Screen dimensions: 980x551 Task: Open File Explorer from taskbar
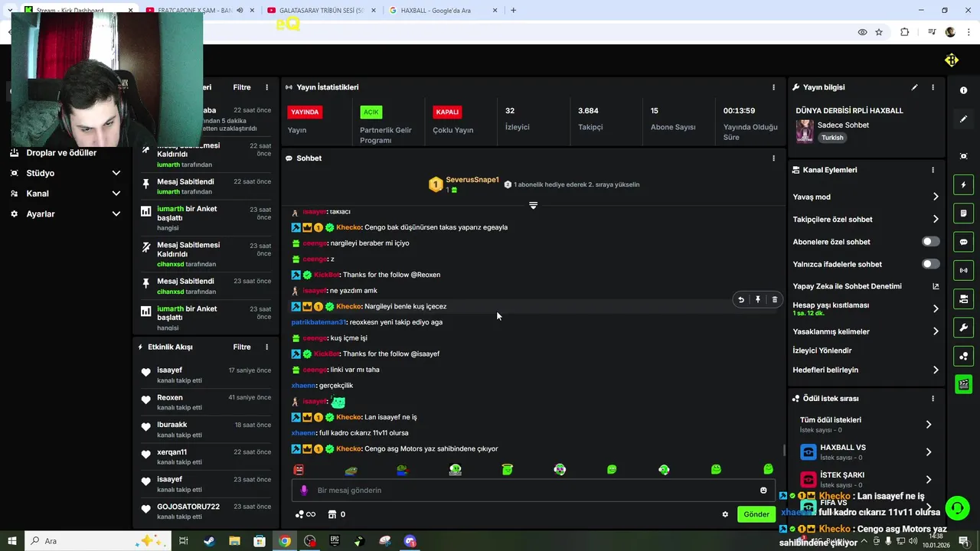pyautogui.click(x=234, y=541)
